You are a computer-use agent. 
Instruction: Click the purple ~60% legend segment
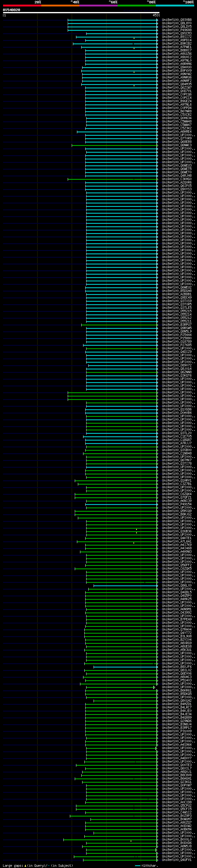(x=99, y=6)
